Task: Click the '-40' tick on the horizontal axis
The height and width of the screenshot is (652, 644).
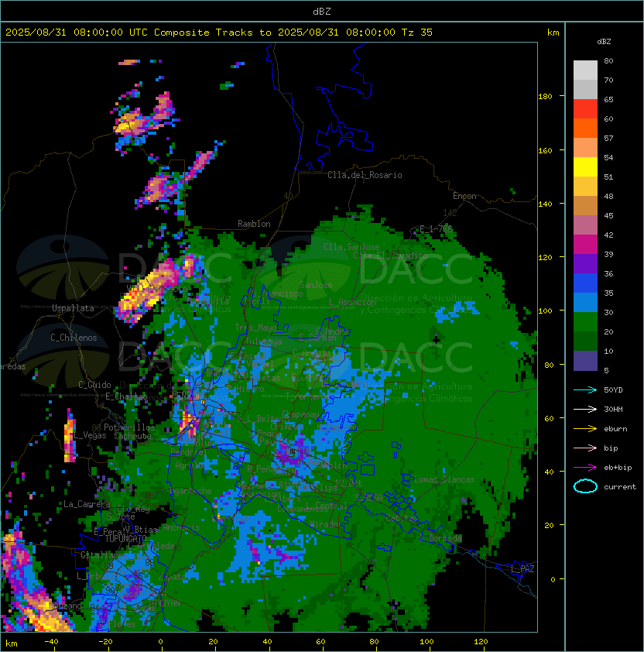Action: (x=51, y=642)
